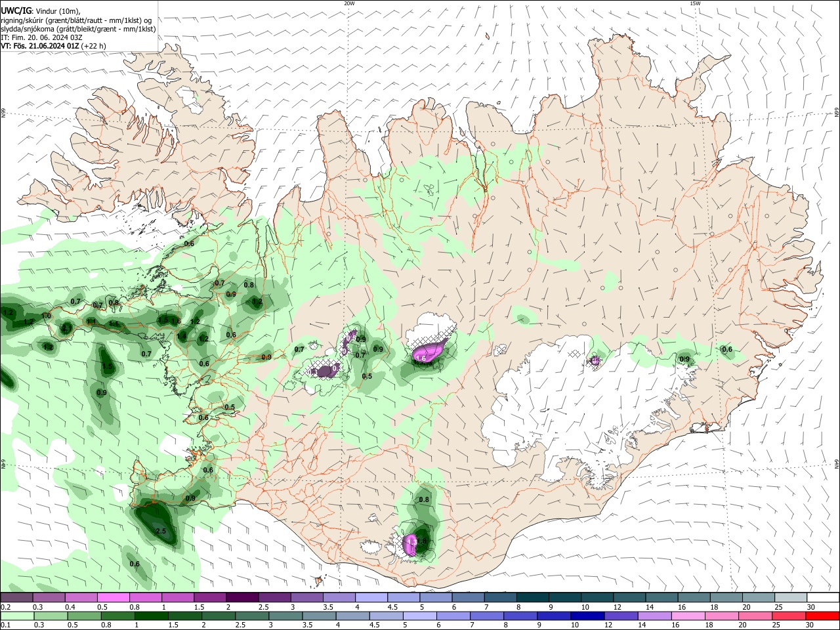Pick the bright pink snow swatch between 0.5 and 0.8

(x=114, y=597)
